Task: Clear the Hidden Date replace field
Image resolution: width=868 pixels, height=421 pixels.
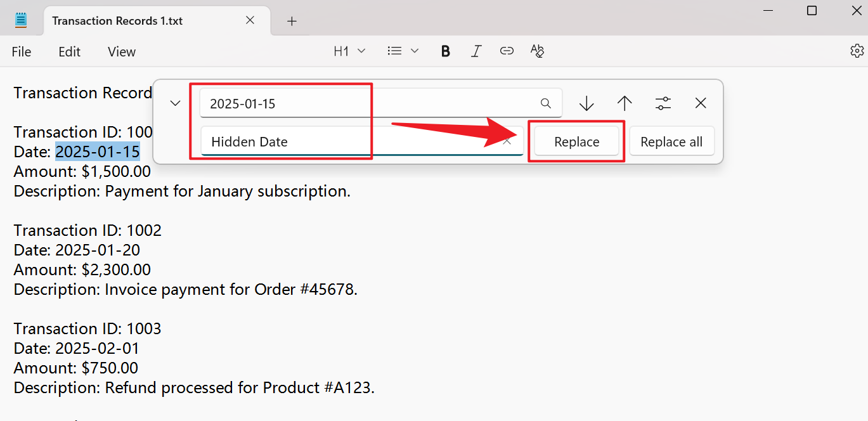Action: tap(507, 141)
